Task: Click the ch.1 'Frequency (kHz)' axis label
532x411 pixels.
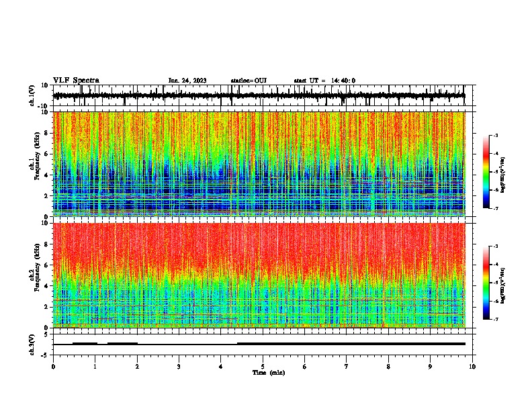Action: pos(37,156)
